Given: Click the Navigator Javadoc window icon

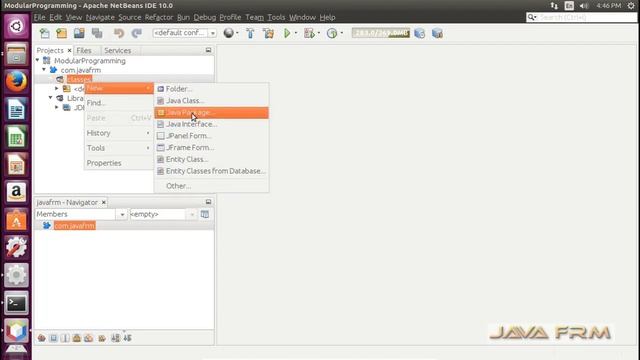Looking at the screenshot, I should click(205, 214).
